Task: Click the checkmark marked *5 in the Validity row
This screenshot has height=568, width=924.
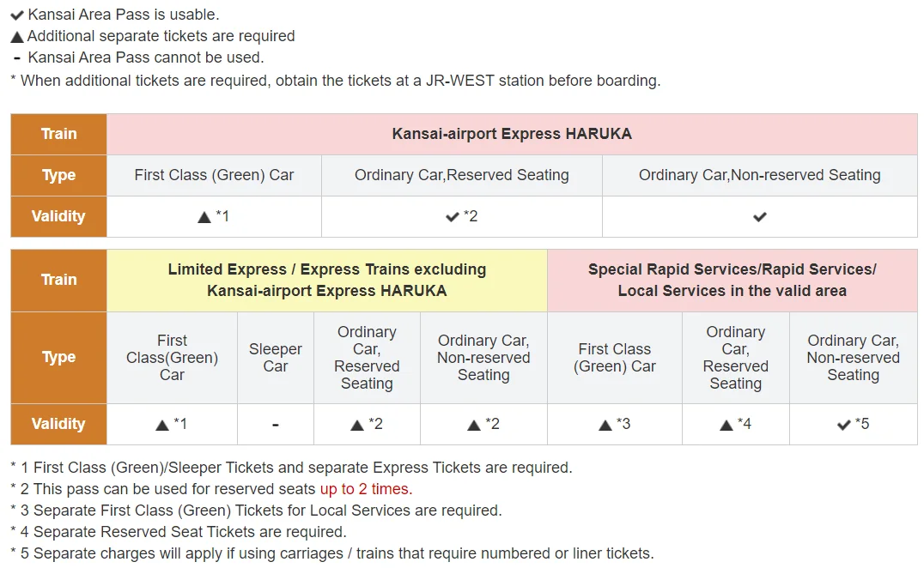Action: pos(844,425)
